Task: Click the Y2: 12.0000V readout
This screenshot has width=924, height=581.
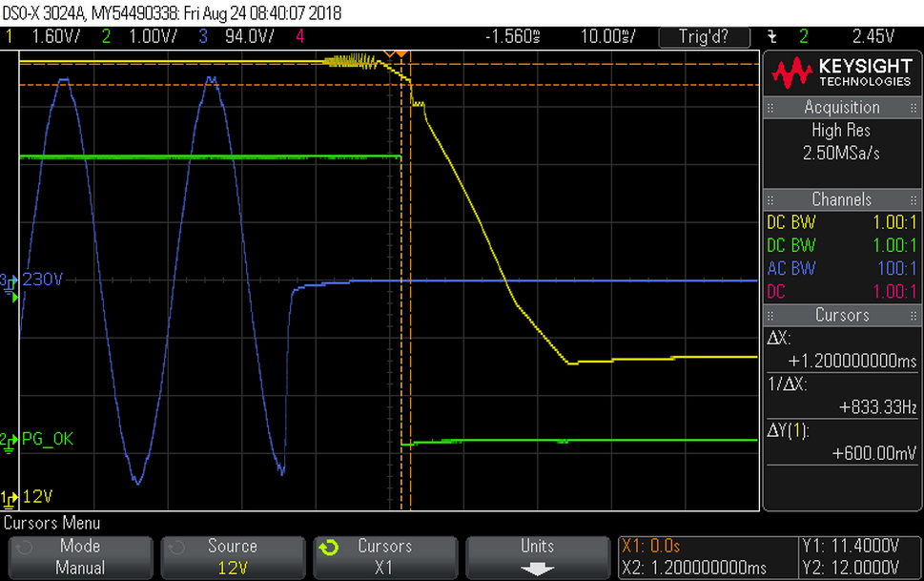Action: pos(851,568)
